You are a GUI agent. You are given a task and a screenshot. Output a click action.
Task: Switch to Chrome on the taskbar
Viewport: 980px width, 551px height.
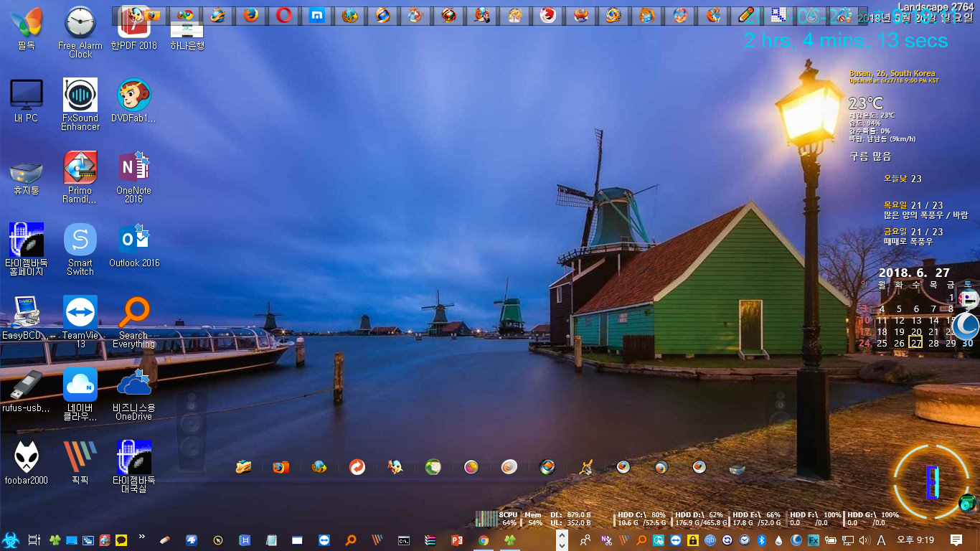(484, 540)
